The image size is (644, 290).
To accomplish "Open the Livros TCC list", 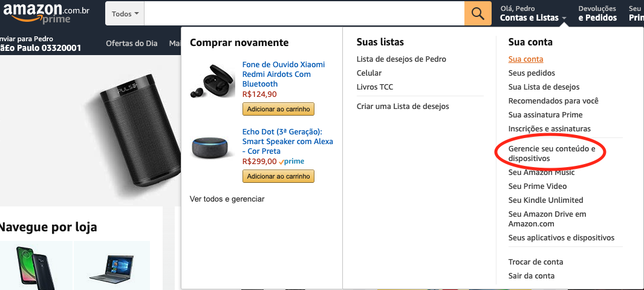I will tap(375, 87).
